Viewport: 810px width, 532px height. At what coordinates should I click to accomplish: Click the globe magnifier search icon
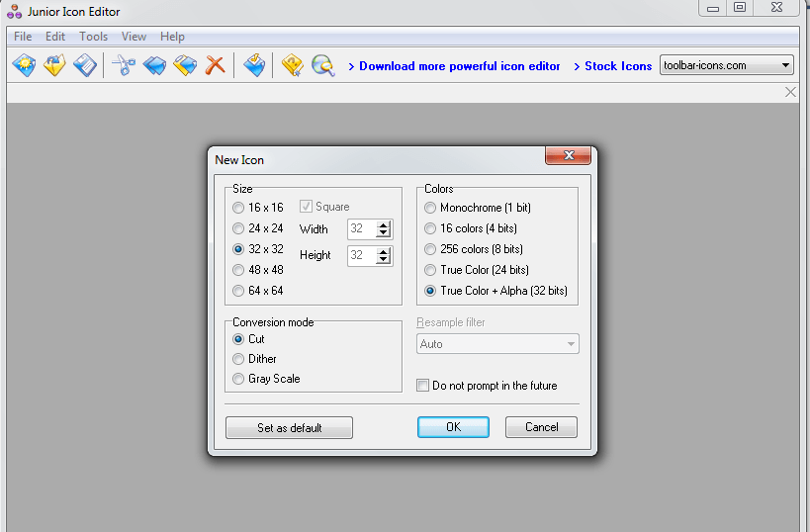pyautogui.click(x=323, y=65)
